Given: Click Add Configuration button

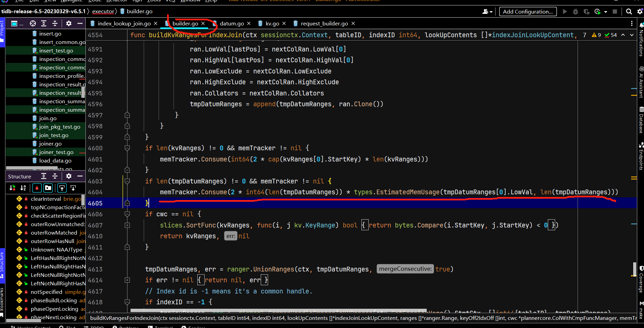Looking at the screenshot, I should (527, 12).
